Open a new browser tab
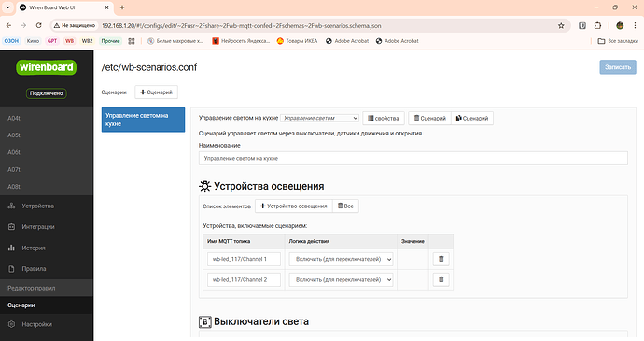Viewport: 644px width, 341px height. tap(122, 7)
